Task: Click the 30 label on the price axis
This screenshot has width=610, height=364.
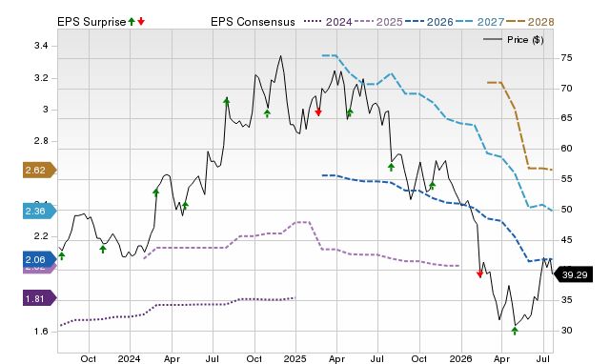Action: [567, 331]
